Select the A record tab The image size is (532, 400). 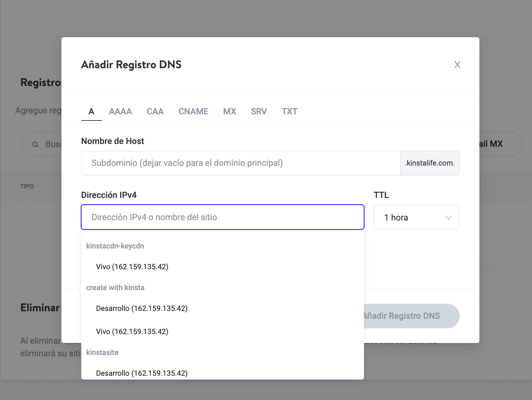[91, 111]
